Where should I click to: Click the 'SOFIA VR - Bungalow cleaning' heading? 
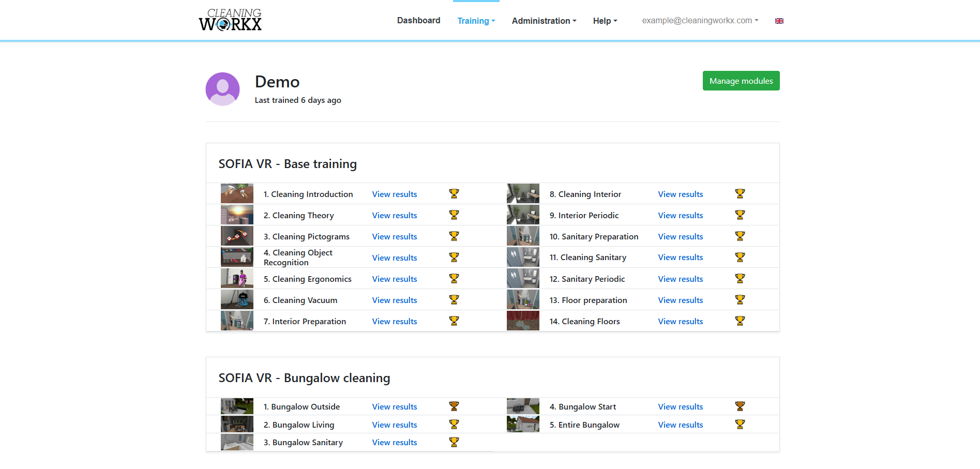coord(305,378)
